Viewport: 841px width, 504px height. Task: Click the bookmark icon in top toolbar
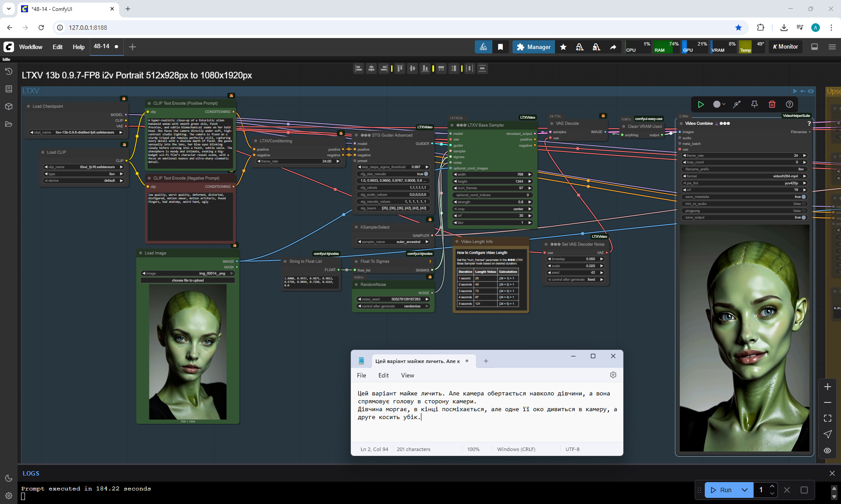[500, 47]
